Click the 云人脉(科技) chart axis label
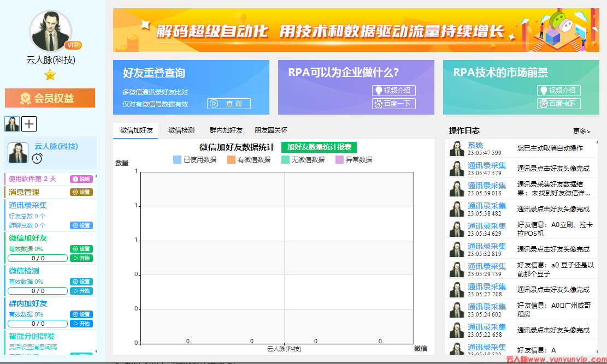The width and height of the screenshot is (607, 364). coord(284,349)
